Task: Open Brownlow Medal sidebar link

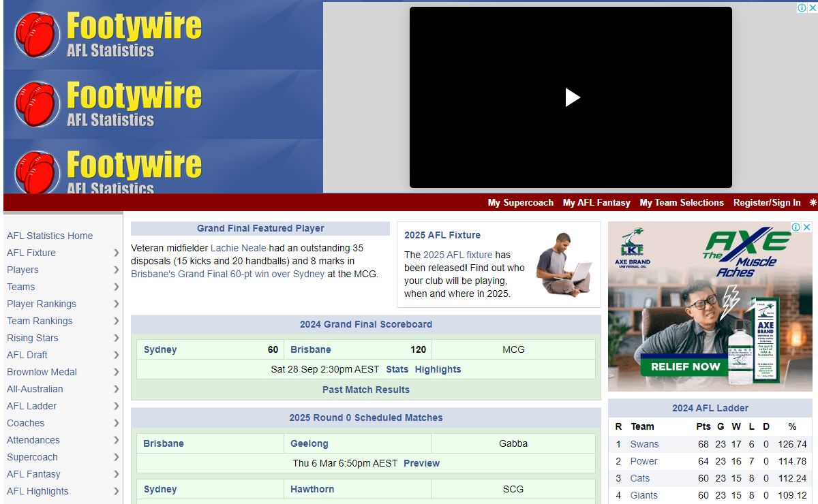Action: pyautogui.click(x=42, y=372)
